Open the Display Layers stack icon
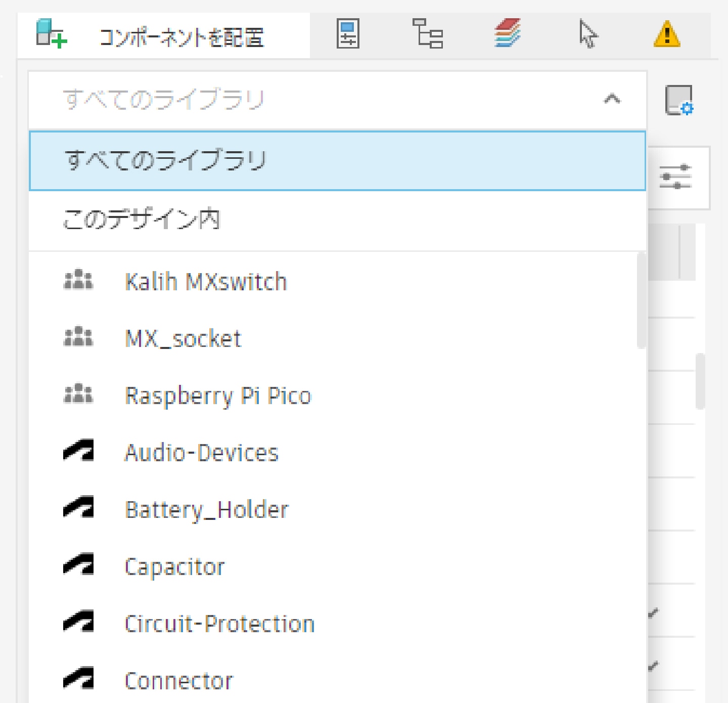The height and width of the screenshot is (703, 728). click(x=507, y=34)
